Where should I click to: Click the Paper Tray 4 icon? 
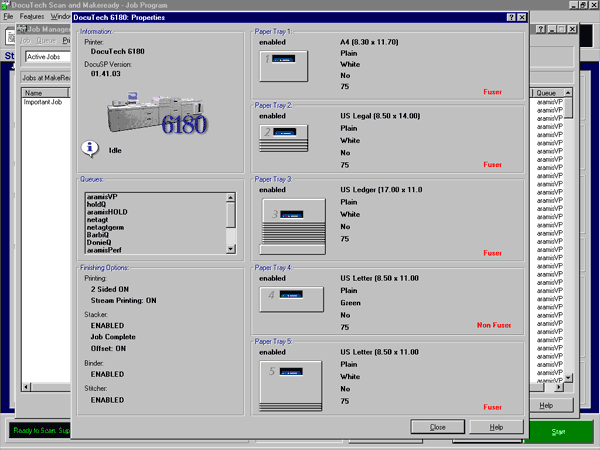pyautogui.click(x=292, y=299)
